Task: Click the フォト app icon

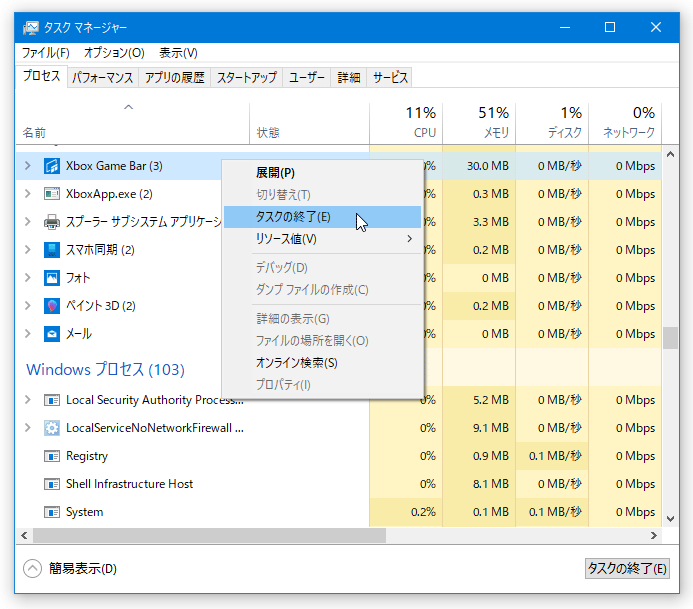Action: click(x=52, y=278)
